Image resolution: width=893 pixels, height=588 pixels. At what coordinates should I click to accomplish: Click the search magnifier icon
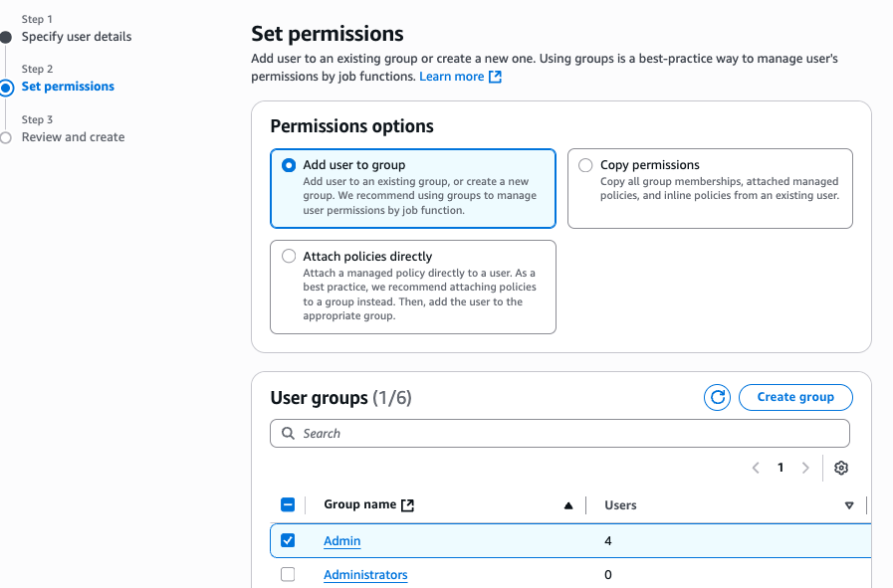(288, 434)
